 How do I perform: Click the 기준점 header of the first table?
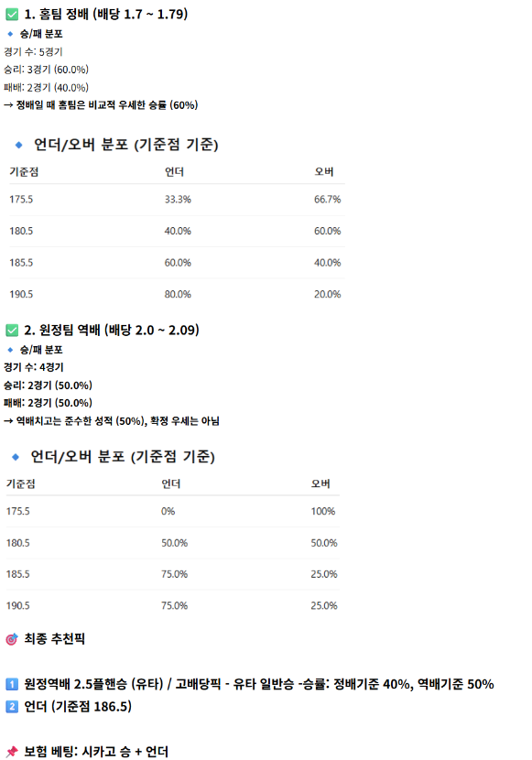point(24,172)
